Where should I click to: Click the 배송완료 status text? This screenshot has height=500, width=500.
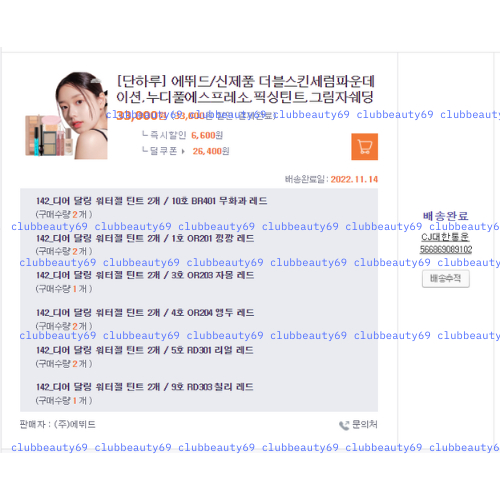click(x=446, y=216)
